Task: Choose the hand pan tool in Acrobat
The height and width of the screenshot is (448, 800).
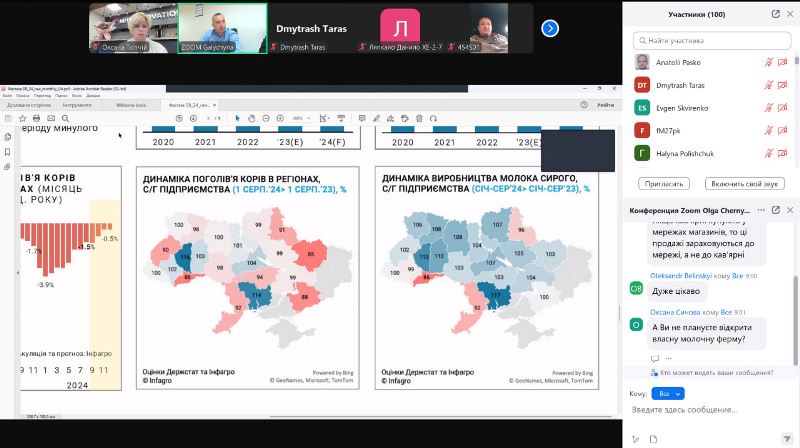Action: point(252,118)
